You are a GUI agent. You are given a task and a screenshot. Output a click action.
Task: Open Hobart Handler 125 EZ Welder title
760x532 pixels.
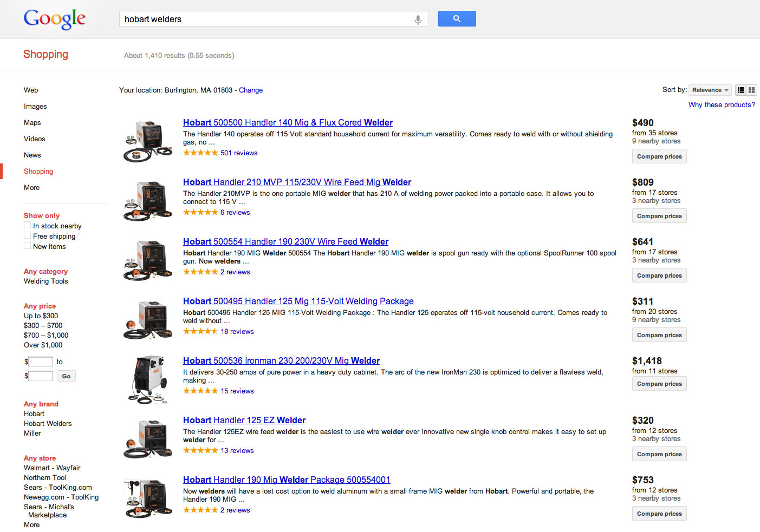pos(244,421)
